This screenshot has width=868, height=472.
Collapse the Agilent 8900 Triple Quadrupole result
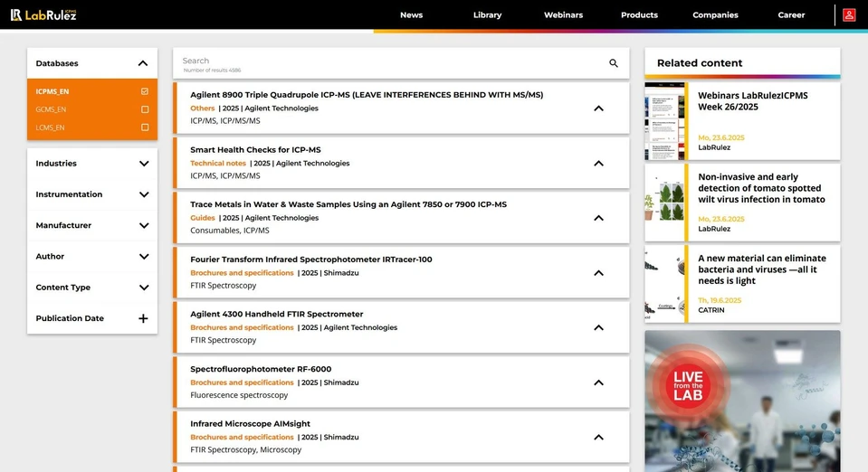(x=598, y=109)
